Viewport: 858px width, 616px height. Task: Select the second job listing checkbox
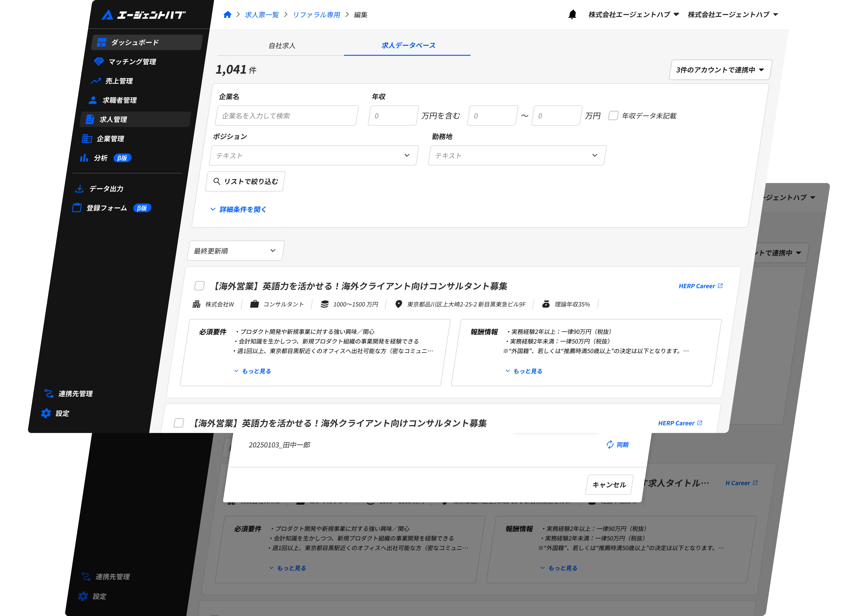coord(179,423)
